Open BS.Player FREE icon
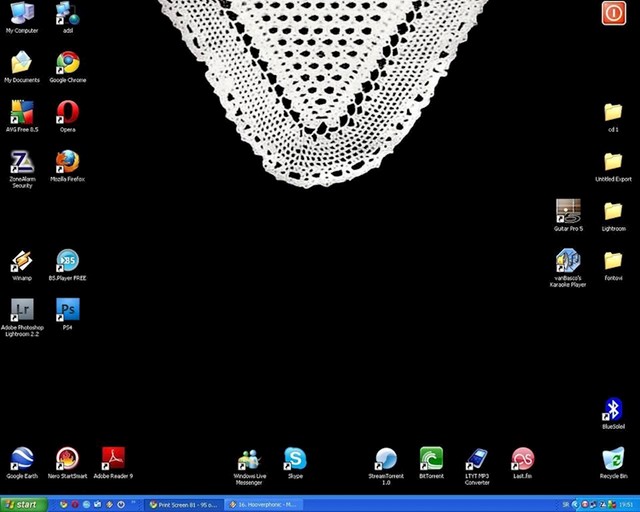Viewport: 640px width, 512px height. click(x=68, y=265)
